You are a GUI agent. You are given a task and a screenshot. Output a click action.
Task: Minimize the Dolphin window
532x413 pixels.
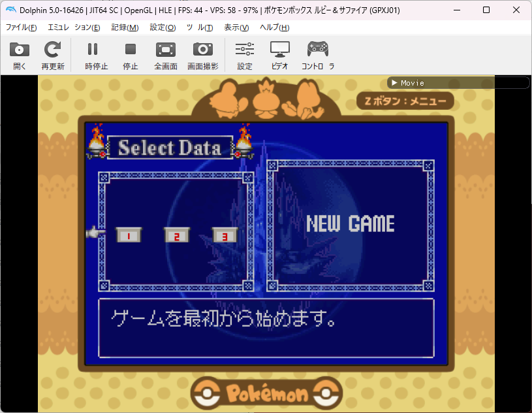coord(457,10)
